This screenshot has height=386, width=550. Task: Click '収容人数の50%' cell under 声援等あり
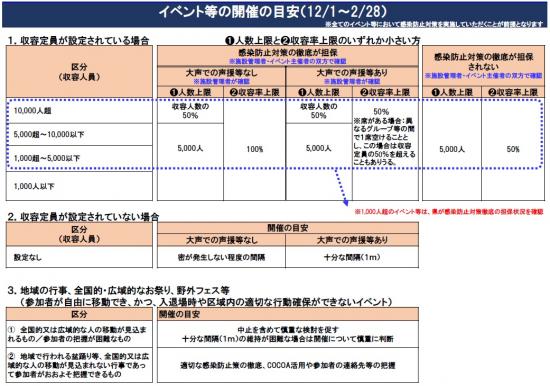(319, 111)
